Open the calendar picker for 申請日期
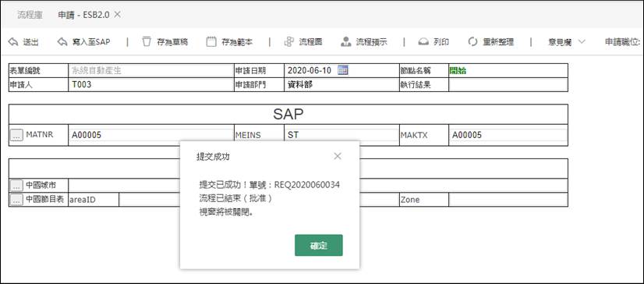This screenshot has height=284, width=644. click(342, 70)
